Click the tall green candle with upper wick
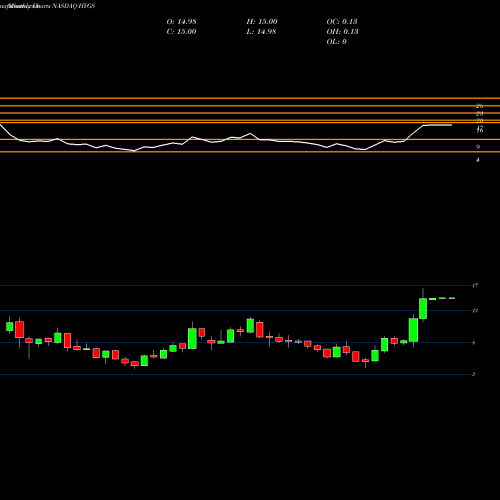The image size is (500, 500). tap(423, 308)
